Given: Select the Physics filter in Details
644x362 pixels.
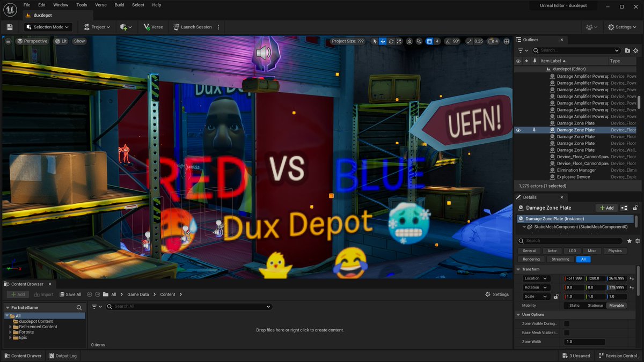Looking at the screenshot, I should (x=615, y=250).
